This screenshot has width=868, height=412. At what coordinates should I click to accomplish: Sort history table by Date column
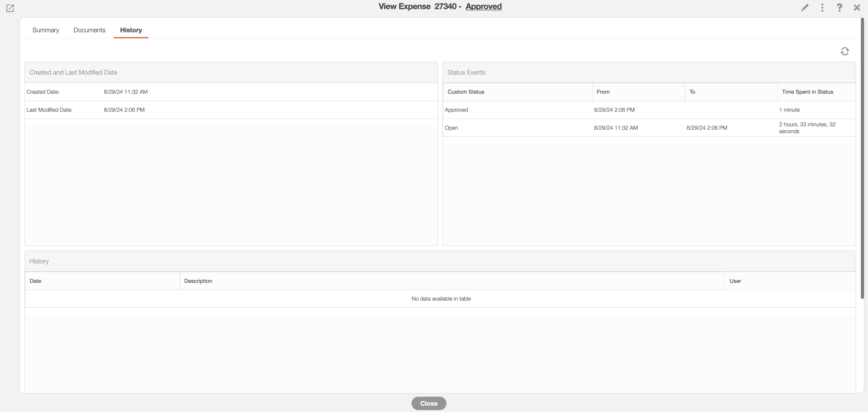(x=35, y=281)
